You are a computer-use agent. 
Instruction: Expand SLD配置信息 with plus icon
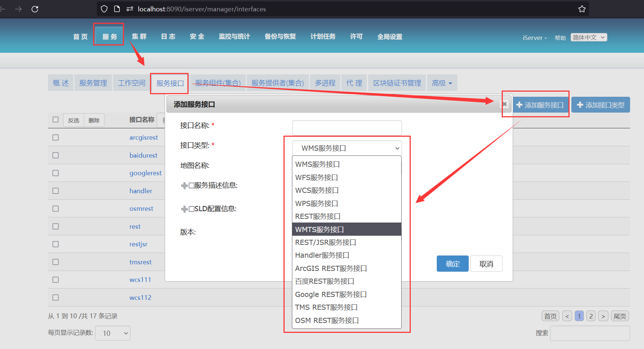click(184, 209)
